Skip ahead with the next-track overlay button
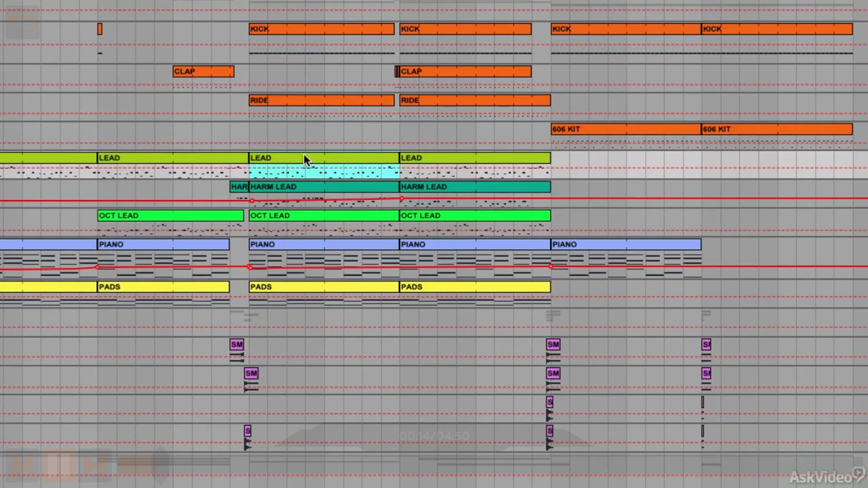Screen dimensions: 868x488 coord(95,465)
